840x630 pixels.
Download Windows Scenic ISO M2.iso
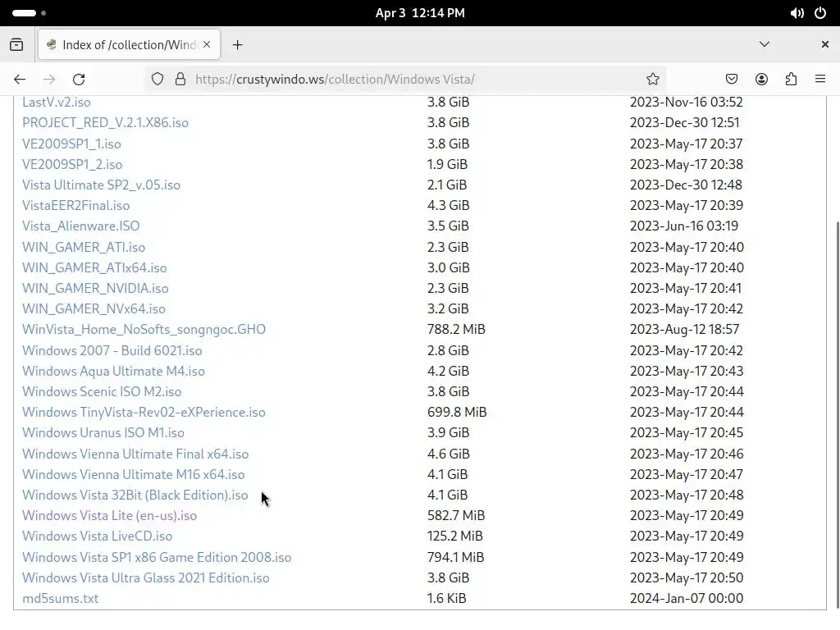[x=102, y=391]
